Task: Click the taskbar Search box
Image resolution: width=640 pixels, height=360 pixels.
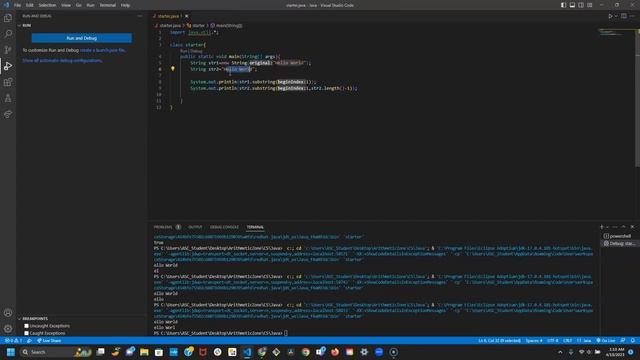Action: (55, 352)
